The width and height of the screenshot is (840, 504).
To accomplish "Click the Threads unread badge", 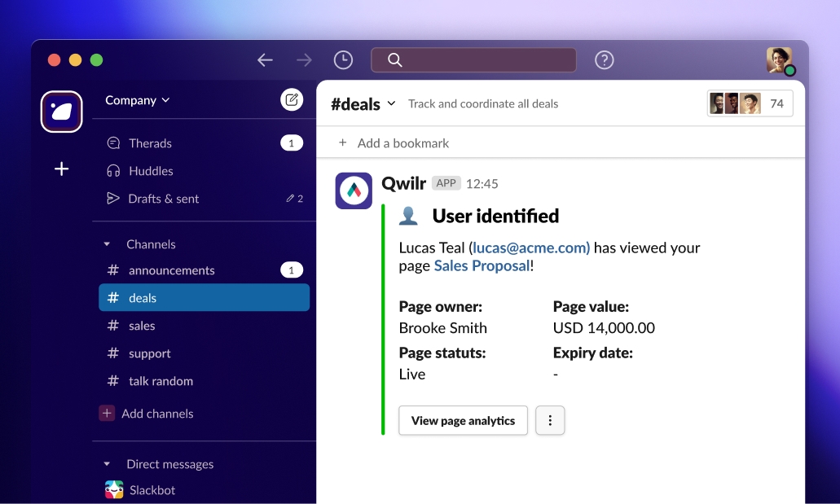I will coord(292,143).
